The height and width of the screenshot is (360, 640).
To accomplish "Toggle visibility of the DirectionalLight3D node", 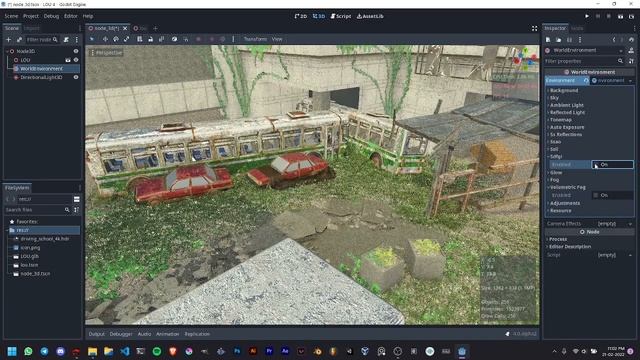I will pos(76,77).
